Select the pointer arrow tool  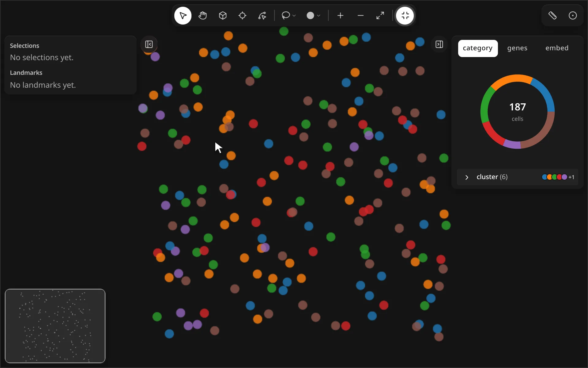(183, 16)
